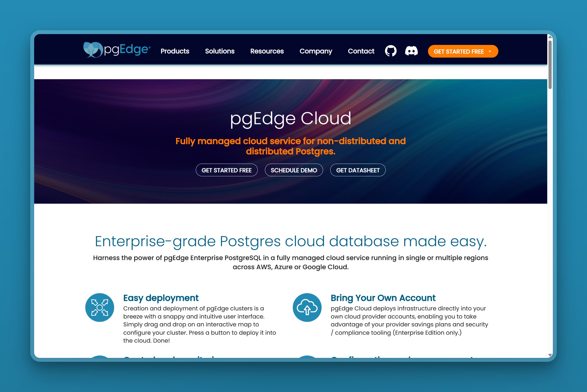
Task: Open the Company menu
Action: (x=316, y=51)
